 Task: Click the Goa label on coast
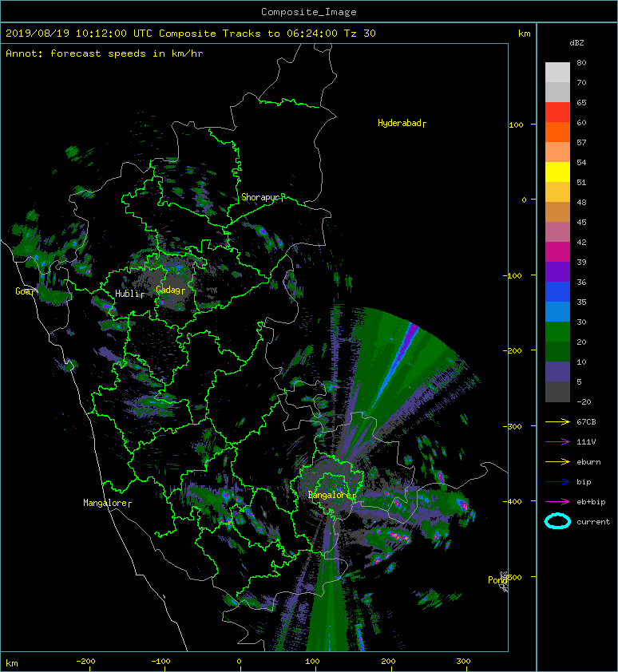click(x=25, y=291)
